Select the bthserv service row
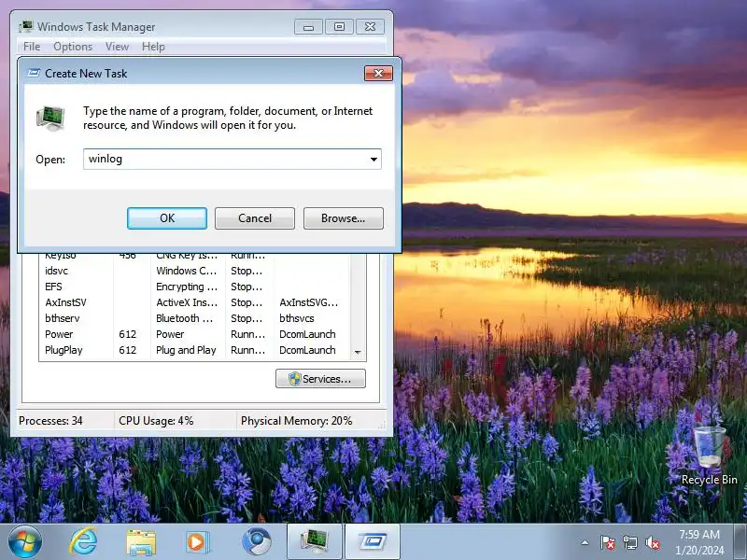 click(x=194, y=318)
